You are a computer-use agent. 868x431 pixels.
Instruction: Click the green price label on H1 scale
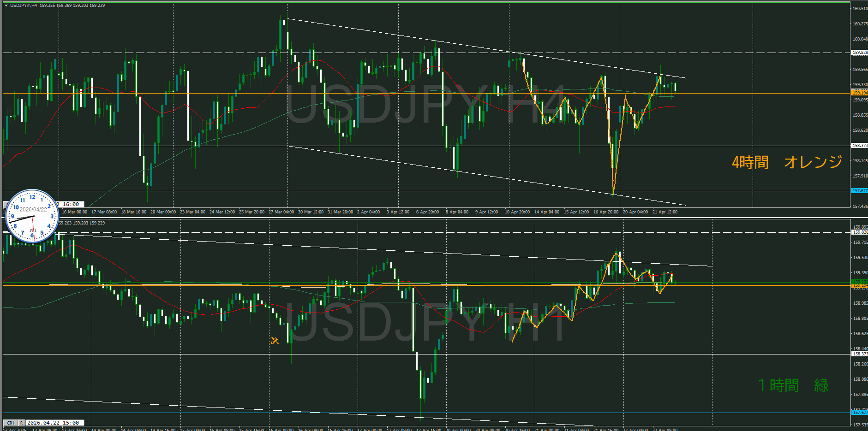859,282
